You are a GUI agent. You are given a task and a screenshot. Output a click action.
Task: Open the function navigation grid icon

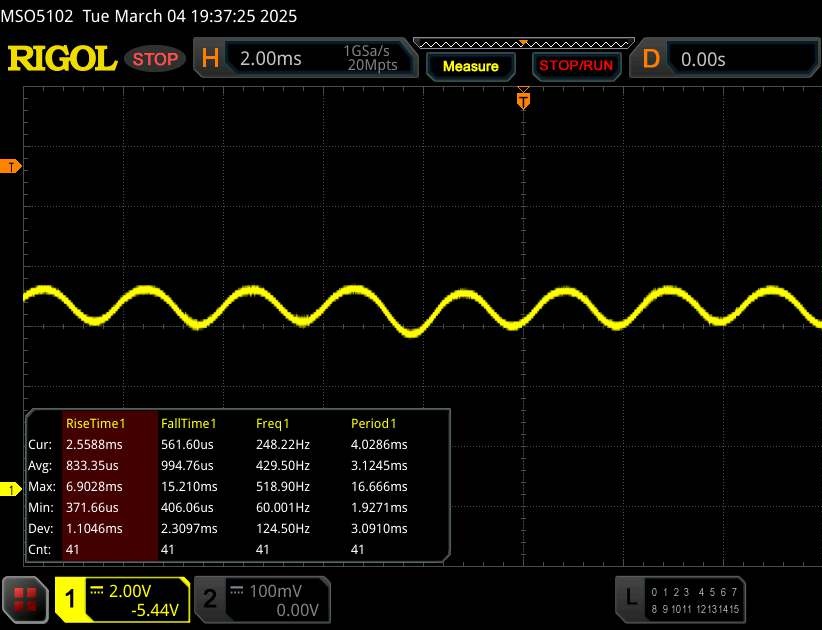point(25,600)
